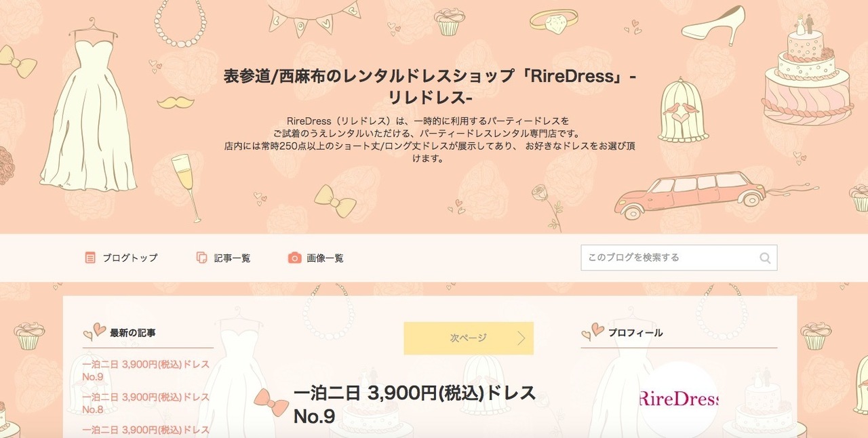Click the magnifying glass search icon
This screenshot has width=868, height=438.
(x=765, y=258)
